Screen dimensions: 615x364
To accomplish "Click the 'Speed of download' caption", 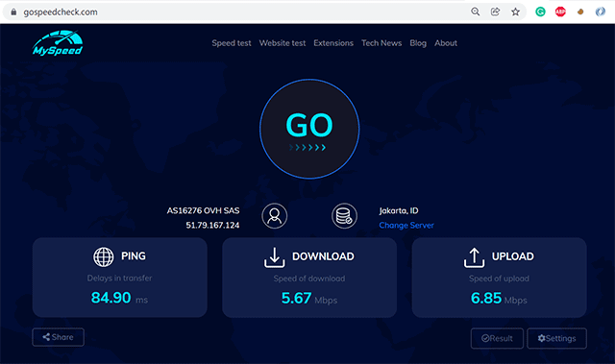I will click(309, 279).
